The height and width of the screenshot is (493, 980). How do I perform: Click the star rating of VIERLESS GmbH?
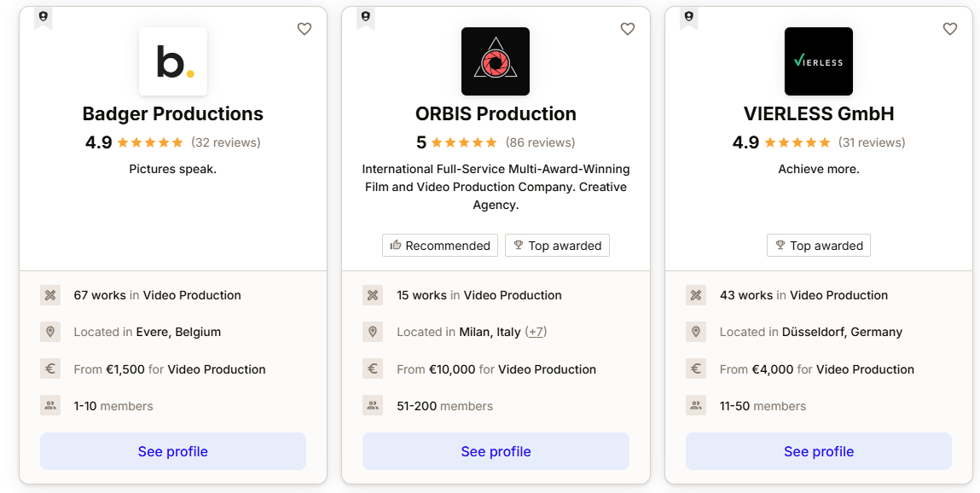pos(797,142)
